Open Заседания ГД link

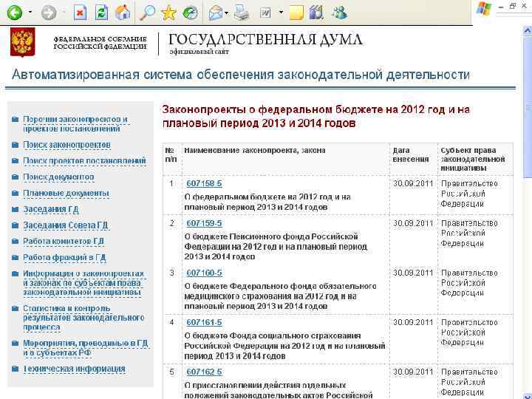coord(51,209)
